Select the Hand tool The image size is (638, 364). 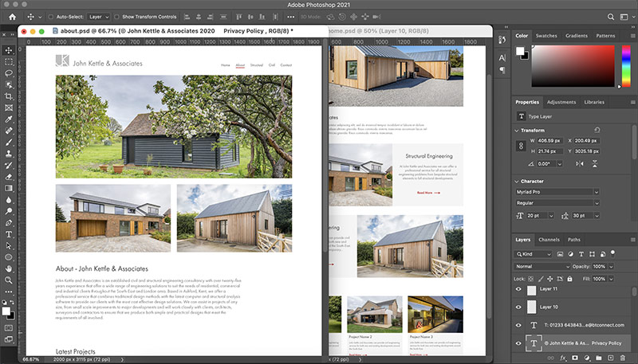(9, 268)
